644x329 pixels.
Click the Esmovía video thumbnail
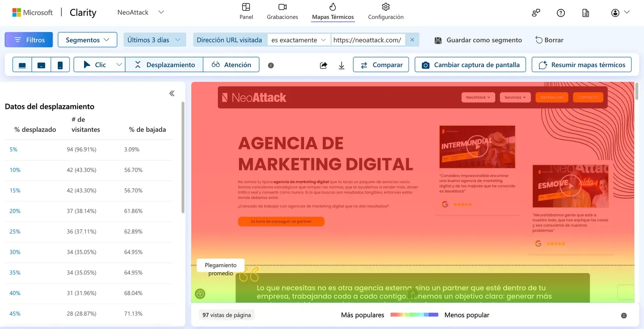tap(570, 186)
